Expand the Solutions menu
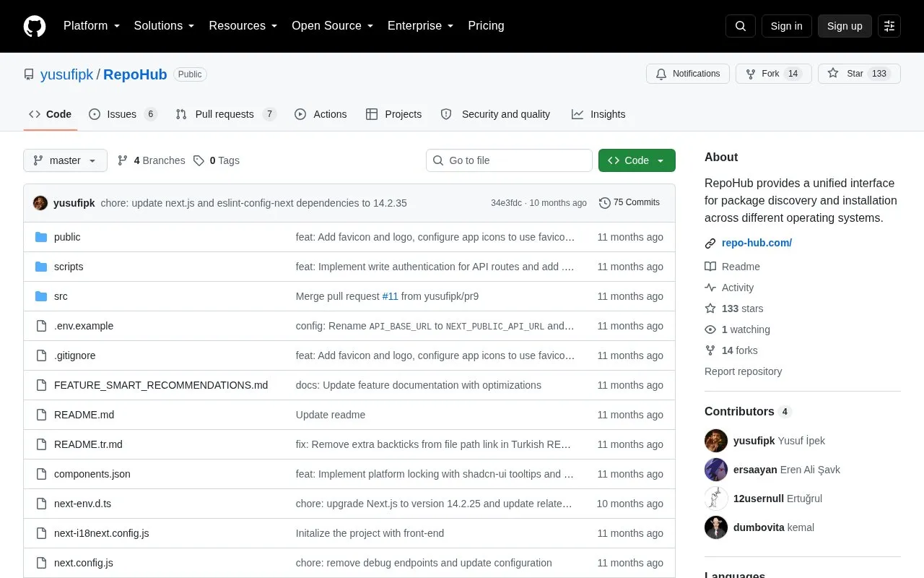The image size is (924, 578). tap(164, 26)
